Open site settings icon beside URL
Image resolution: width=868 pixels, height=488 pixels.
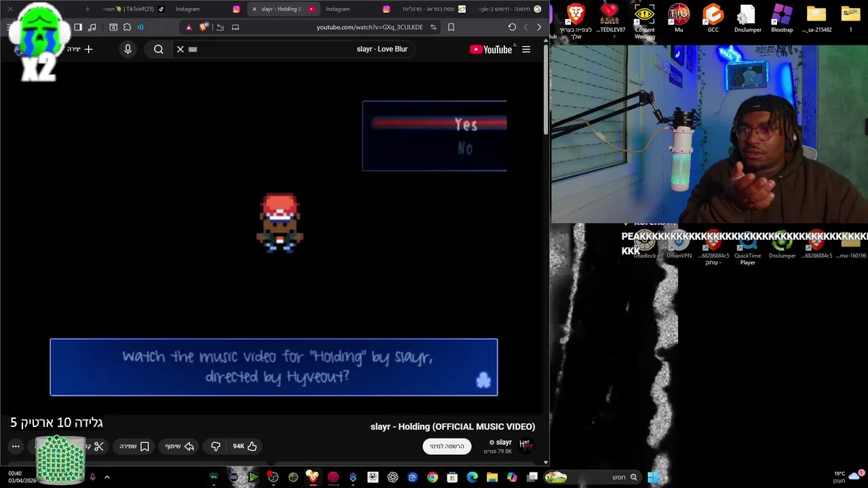(x=433, y=27)
